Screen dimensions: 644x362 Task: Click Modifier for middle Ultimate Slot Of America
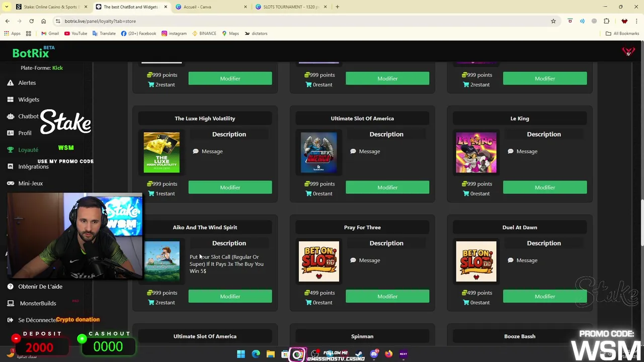coord(387,188)
